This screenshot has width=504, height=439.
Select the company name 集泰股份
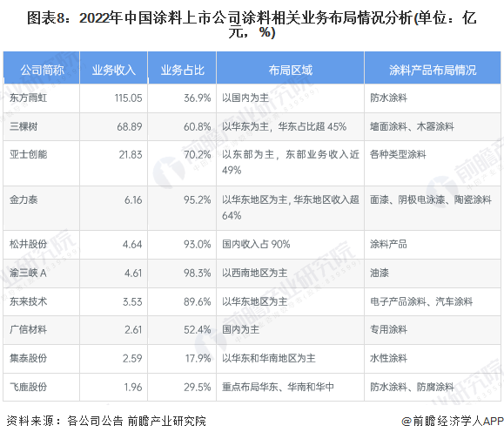(x=28, y=358)
